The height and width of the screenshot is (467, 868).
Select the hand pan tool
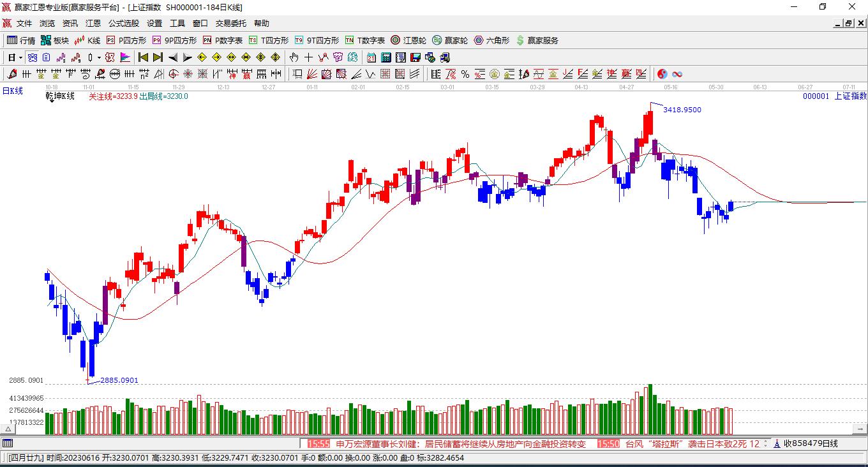[x=294, y=57]
